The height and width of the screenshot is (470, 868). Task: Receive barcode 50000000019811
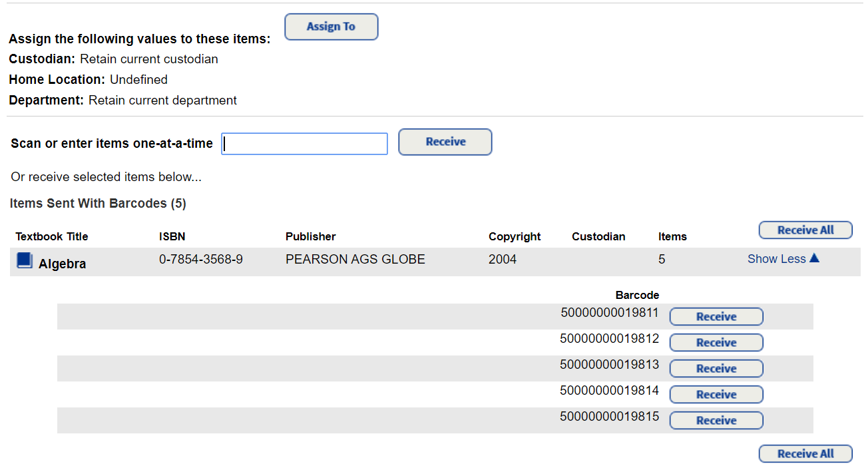click(x=716, y=316)
